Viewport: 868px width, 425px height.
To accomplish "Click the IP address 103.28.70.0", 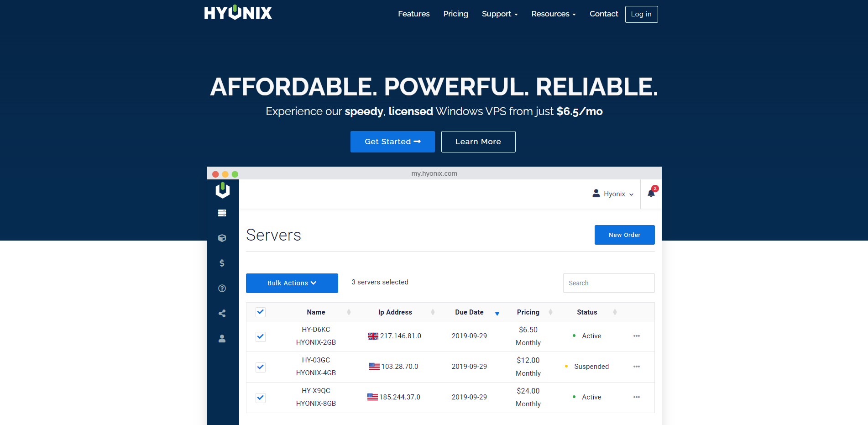I will 400,367.
